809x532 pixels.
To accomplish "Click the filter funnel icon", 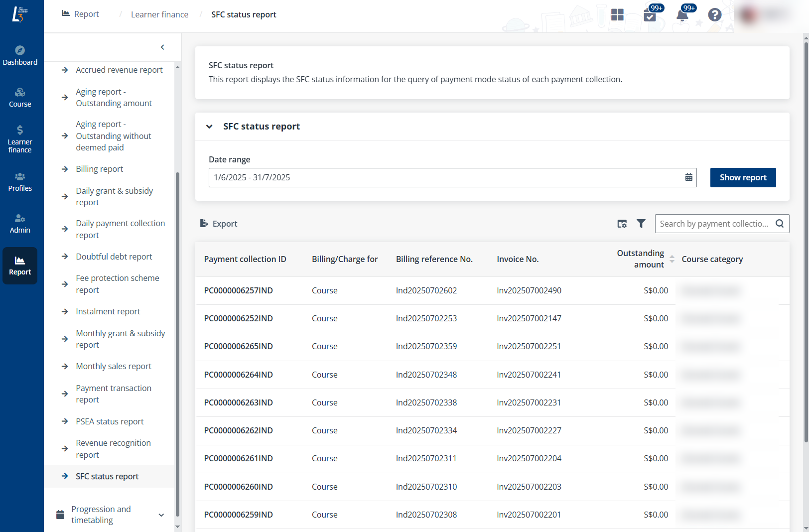I will point(641,224).
